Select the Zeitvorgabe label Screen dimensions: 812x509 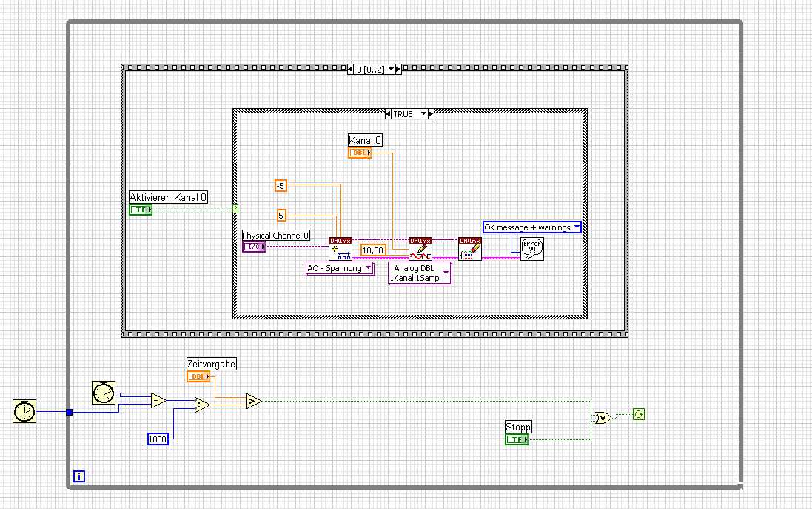pos(211,364)
